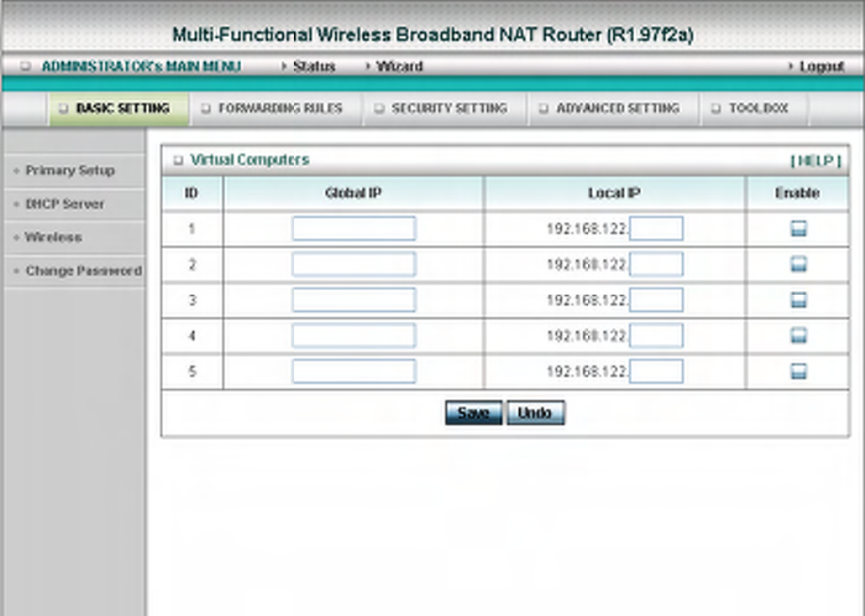
Task: Click the ADMINISTRATOR's MAIN MENU label
Action: coord(141,66)
